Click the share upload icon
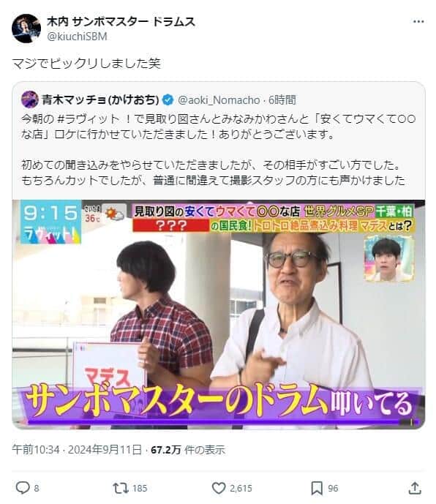 (x=415, y=488)
